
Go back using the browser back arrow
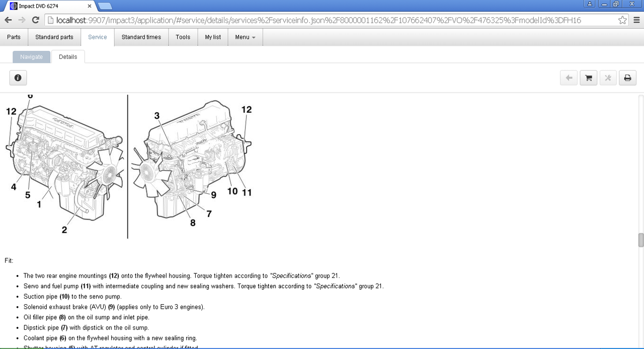[x=8, y=20]
